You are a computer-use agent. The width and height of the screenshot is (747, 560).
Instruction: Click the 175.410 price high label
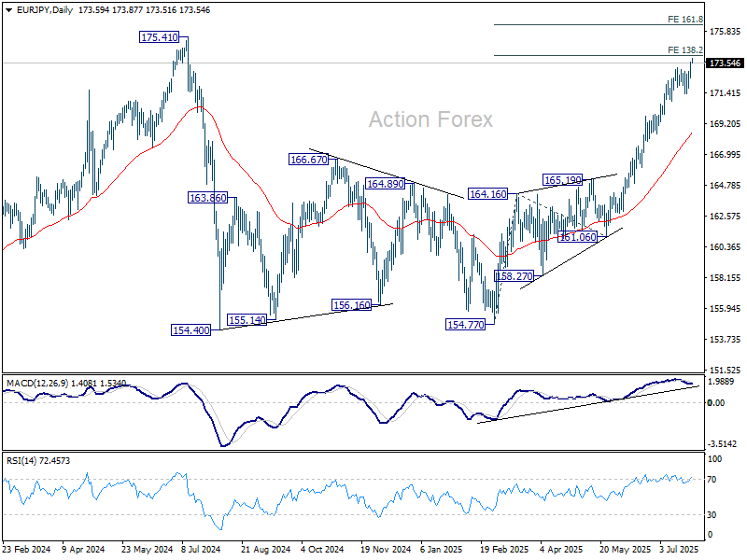click(159, 37)
